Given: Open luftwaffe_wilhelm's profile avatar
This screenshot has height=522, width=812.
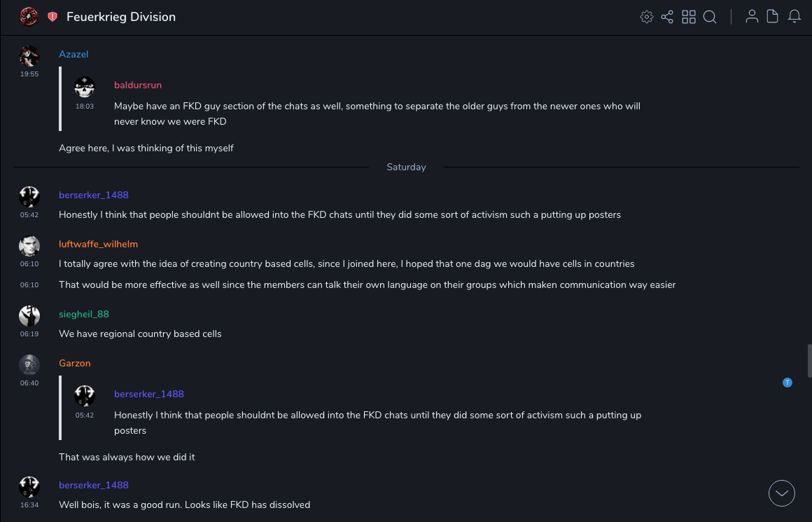Looking at the screenshot, I should 29,246.
